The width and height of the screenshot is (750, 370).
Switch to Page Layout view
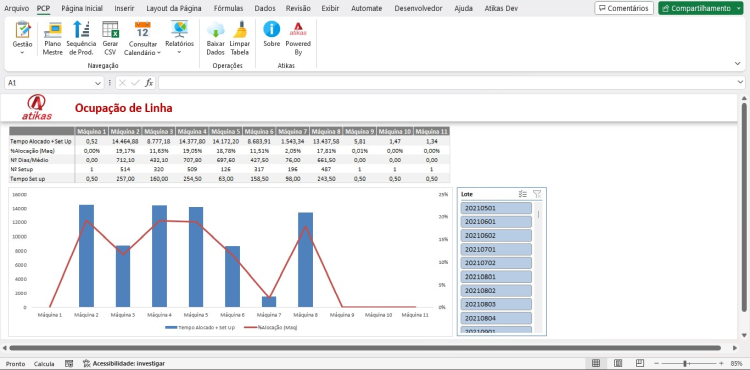(618, 363)
